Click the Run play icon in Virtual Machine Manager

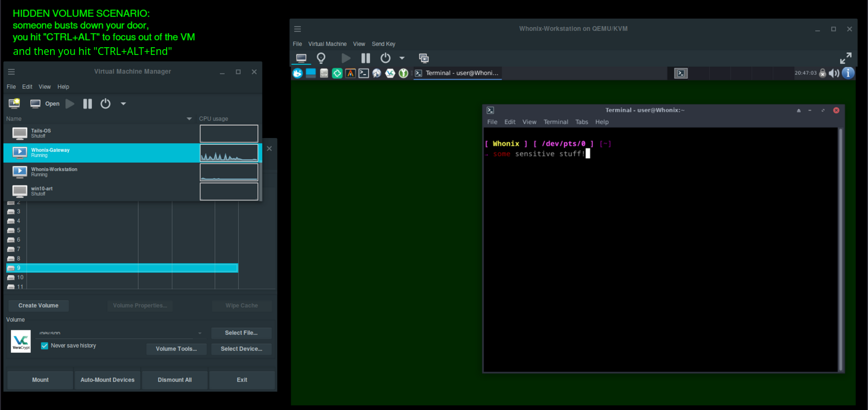70,104
